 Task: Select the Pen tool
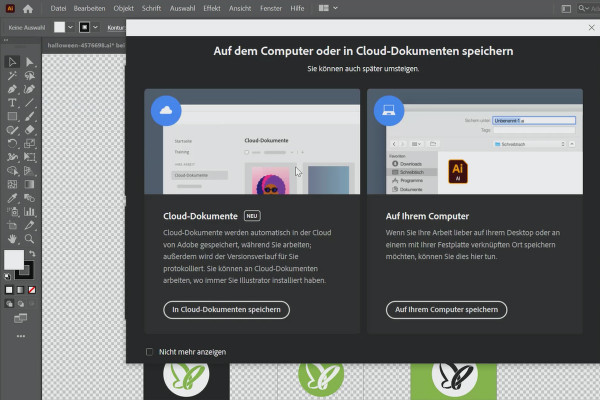(x=12, y=89)
